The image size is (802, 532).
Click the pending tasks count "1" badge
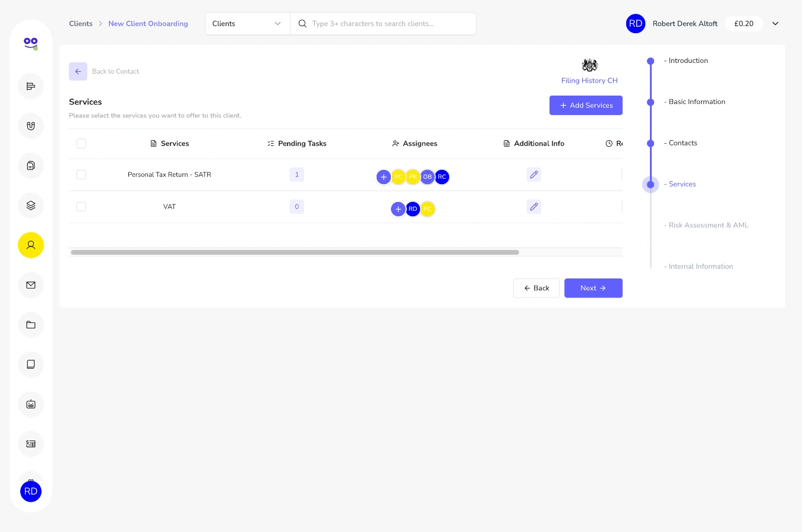pyautogui.click(x=296, y=175)
